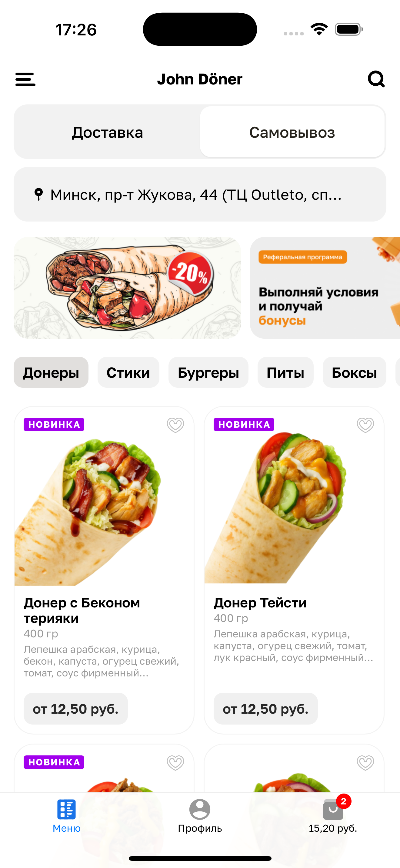The height and width of the screenshot is (868, 400).
Task: Select the Стики category
Action: coord(128,372)
